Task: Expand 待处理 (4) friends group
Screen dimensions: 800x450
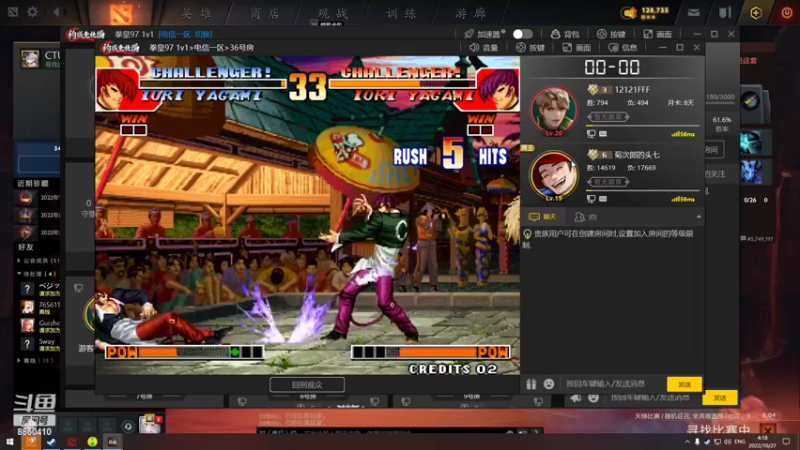Action: click(37, 274)
